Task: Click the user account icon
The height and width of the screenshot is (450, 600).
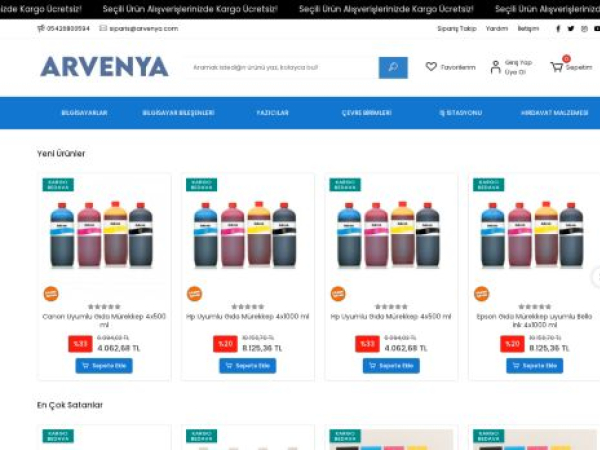Action: [x=495, y=67]
